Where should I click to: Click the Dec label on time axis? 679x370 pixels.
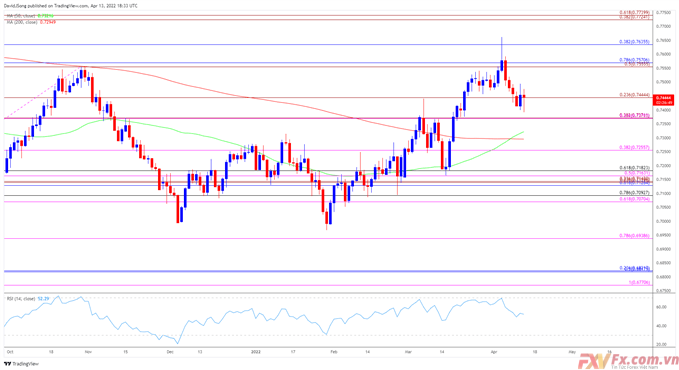[x=170, y=352]
